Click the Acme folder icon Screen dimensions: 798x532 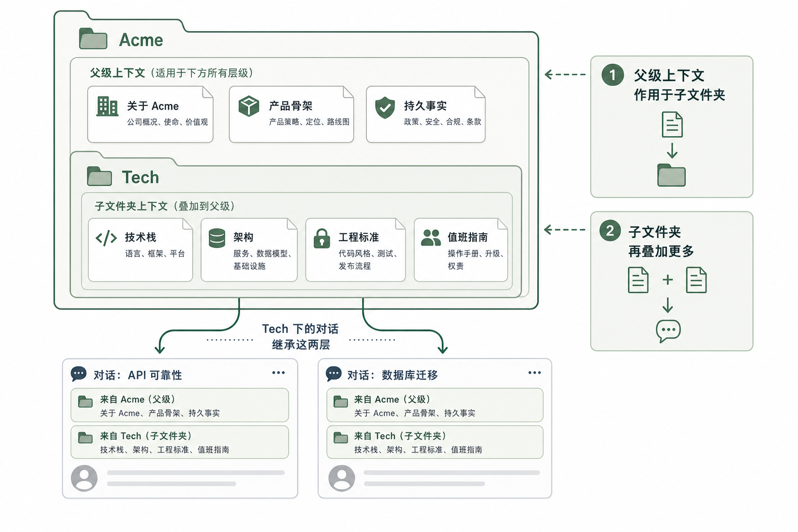click(x=93, y=38)
